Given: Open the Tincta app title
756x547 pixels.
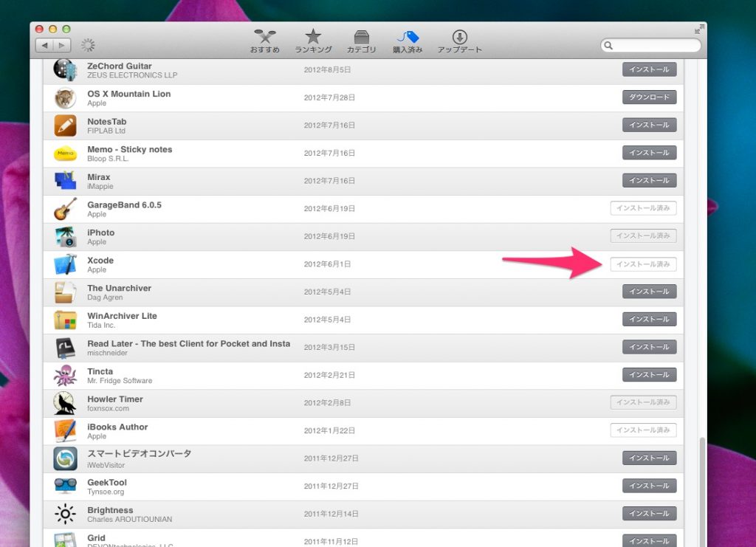Looking at the screenshot, I should pos(100,371).
